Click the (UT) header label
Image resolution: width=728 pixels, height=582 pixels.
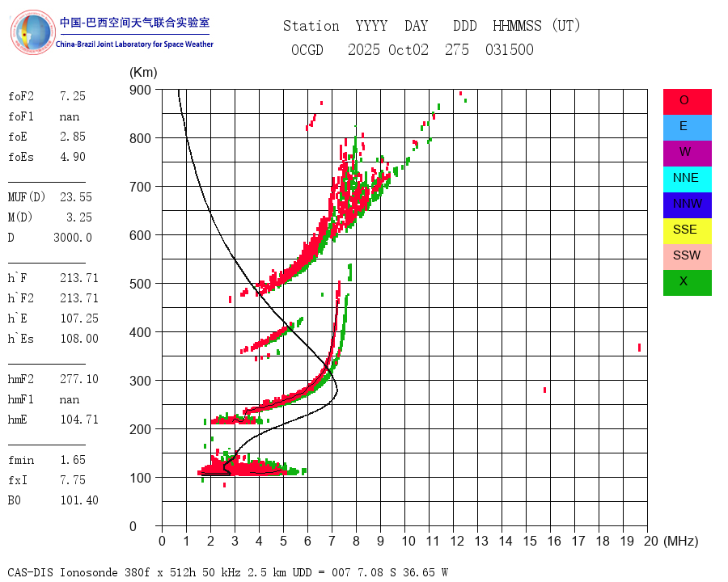566,26
